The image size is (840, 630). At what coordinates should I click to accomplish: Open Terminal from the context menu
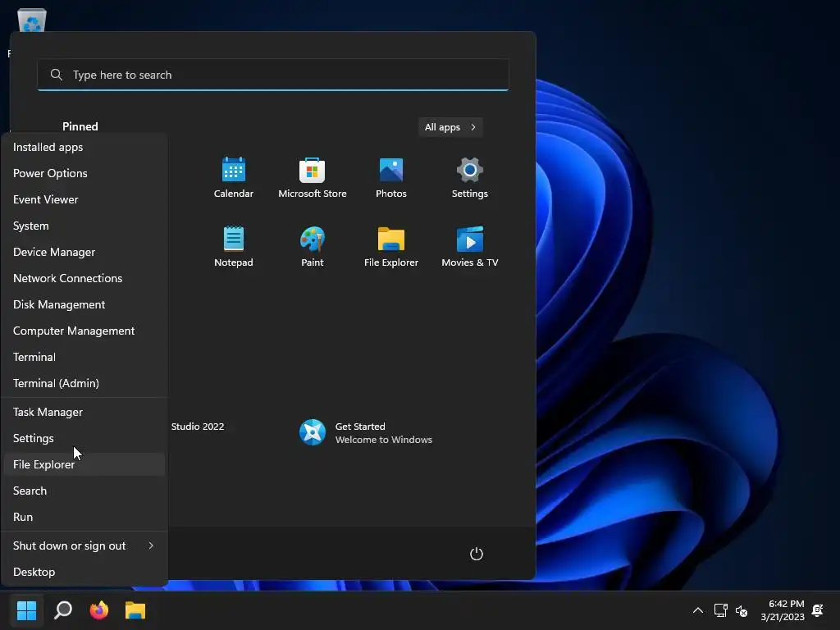pos(84,357)
